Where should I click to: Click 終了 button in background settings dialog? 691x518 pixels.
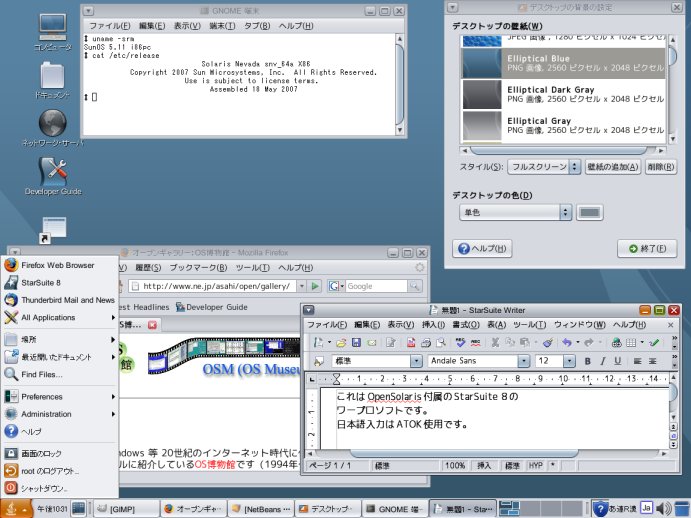[647, 249]
